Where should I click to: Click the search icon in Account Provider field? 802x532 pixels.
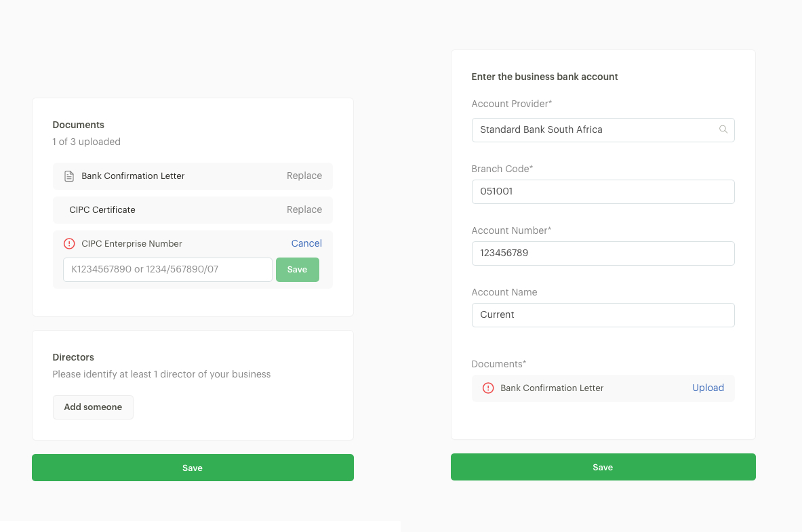723,129
